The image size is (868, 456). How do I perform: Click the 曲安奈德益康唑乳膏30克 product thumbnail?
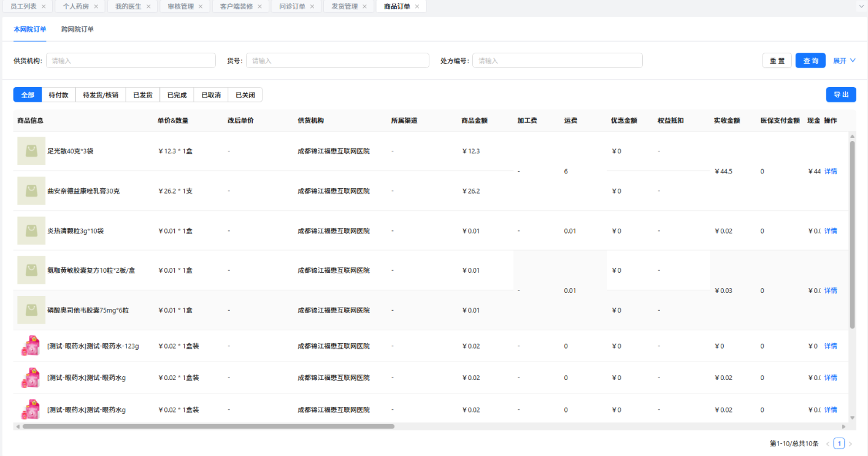31,191
